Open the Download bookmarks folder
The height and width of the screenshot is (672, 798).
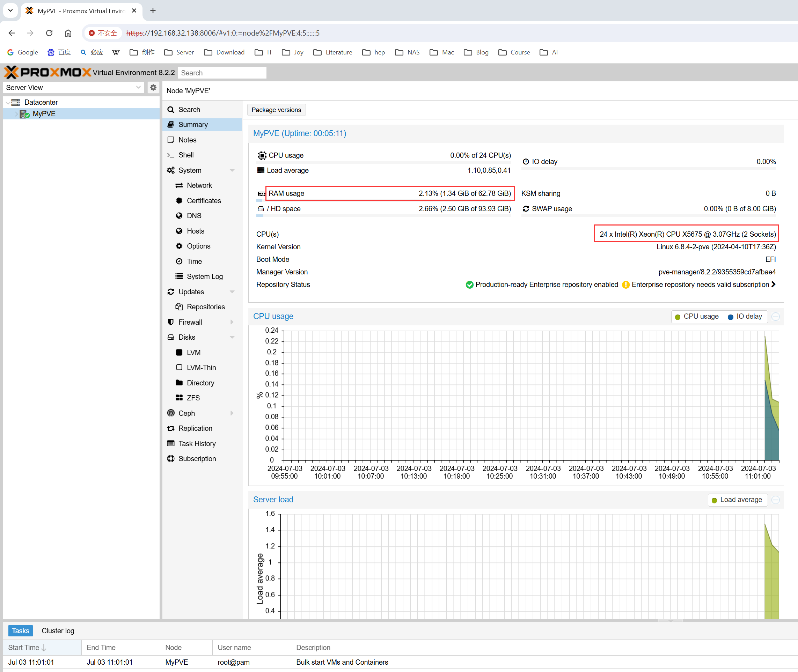coord(224,52)
